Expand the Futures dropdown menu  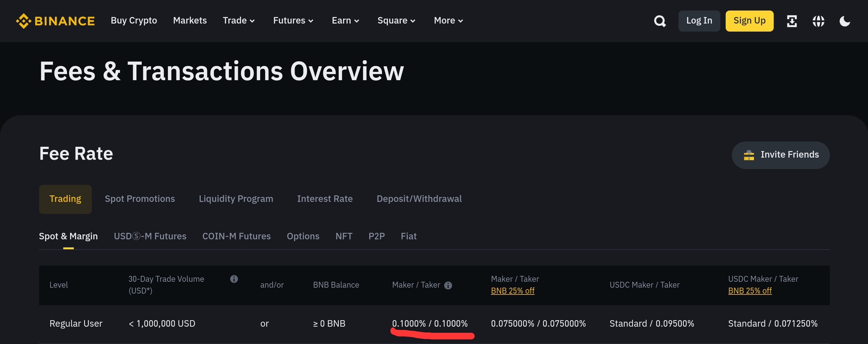293,20
